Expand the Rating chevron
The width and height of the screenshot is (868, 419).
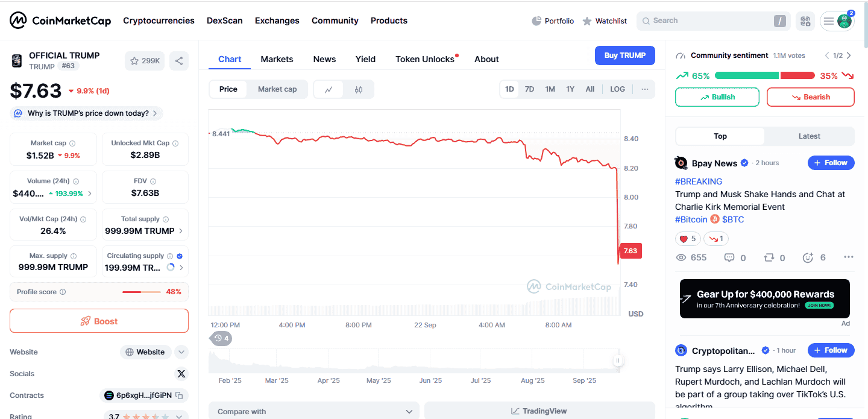point(180,416)
